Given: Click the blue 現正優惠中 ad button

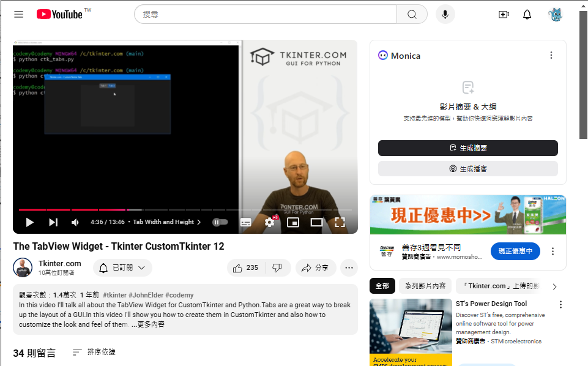Looking at the screenshot, I should (515, 251).
